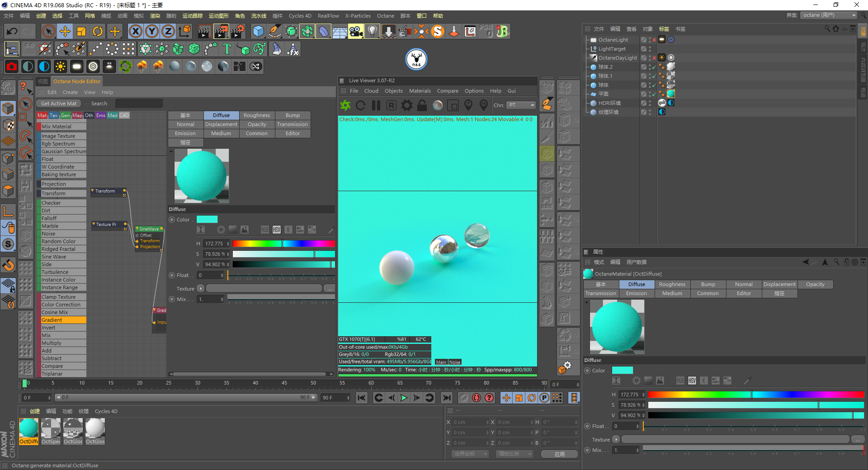The height and width of the screenshot is (470, 868).
Task: Switch to Emission tab in Attributes panel
Action: tap(637, 293)
